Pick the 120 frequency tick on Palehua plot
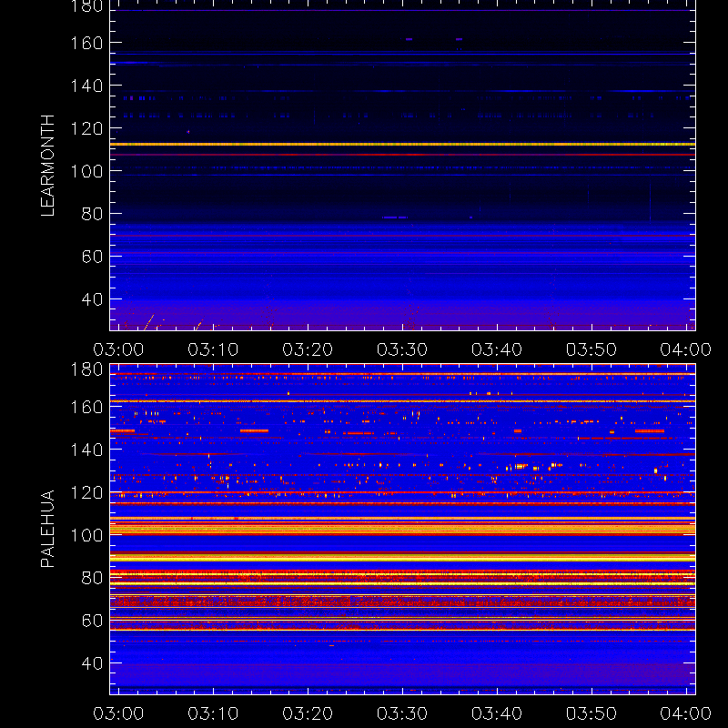728x728 pixels. [x=86, y=492]
